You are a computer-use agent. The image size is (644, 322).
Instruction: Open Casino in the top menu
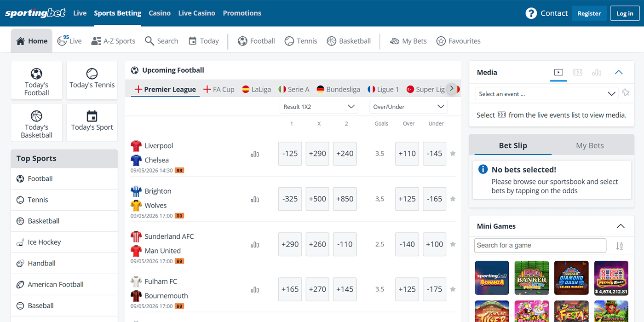click(160, 13)
